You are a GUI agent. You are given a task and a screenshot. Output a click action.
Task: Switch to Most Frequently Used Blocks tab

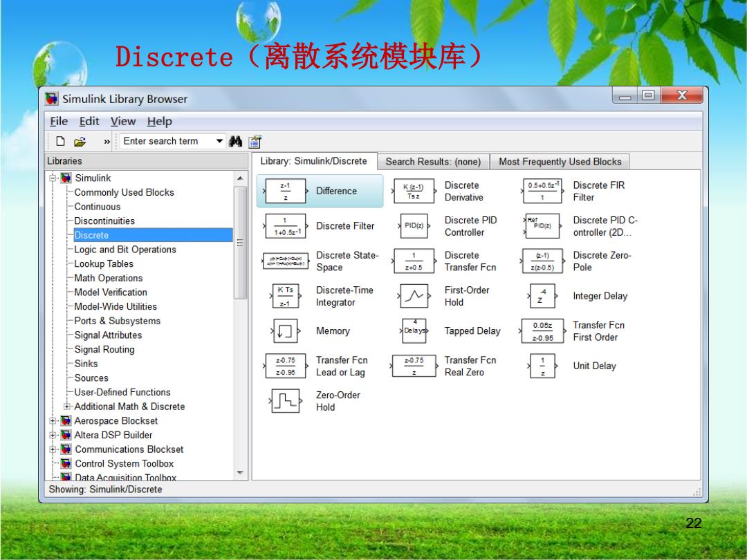pyautogui.click(x=560, y=162)
